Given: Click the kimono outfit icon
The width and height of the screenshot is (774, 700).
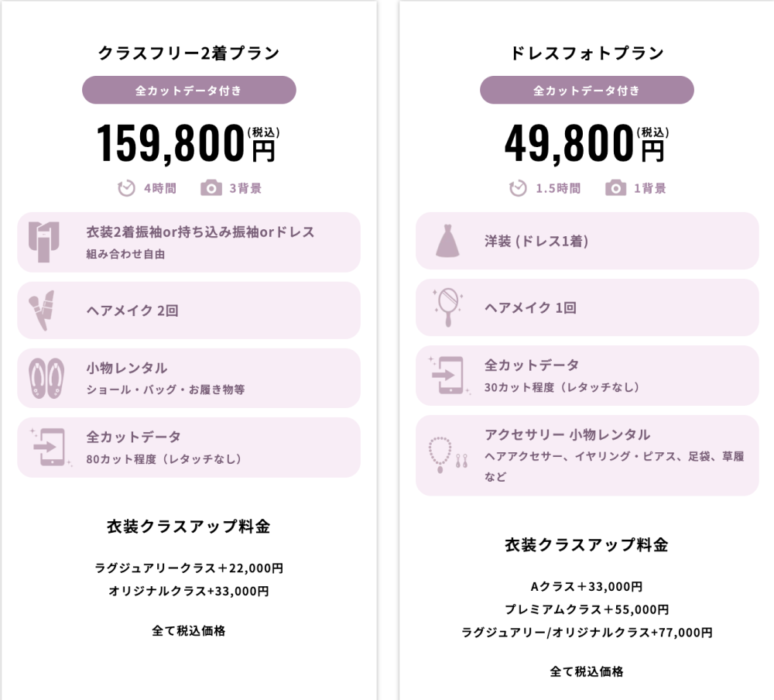Looking at the screenshot, I should coord(44,242).
